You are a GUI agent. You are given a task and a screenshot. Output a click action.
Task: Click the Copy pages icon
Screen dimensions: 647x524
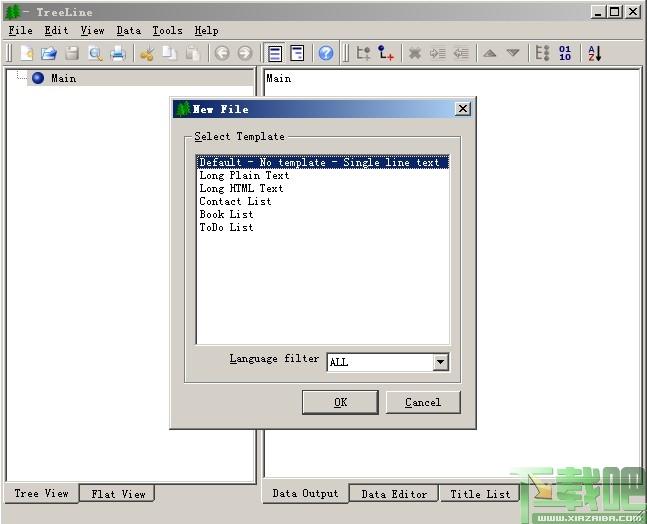pyautogui.click(x=170, y=53)
